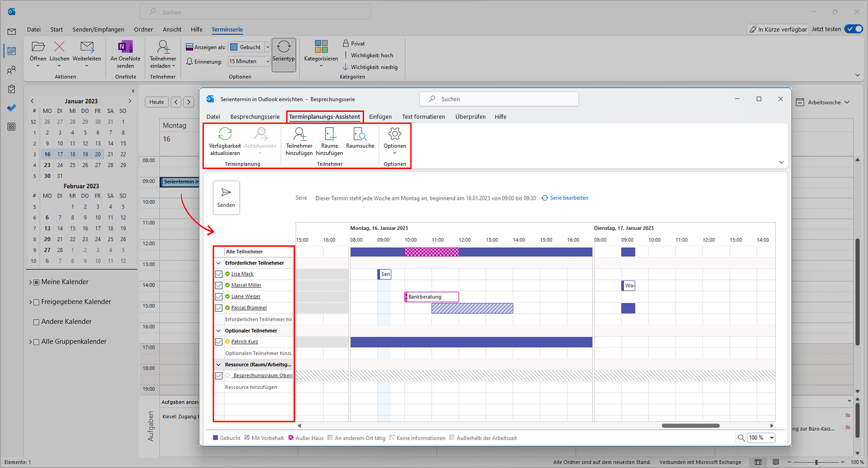The image size is (868, 468).
Task: Click the Weiterleiten envelope icon
Action: [x=87, y=47]
